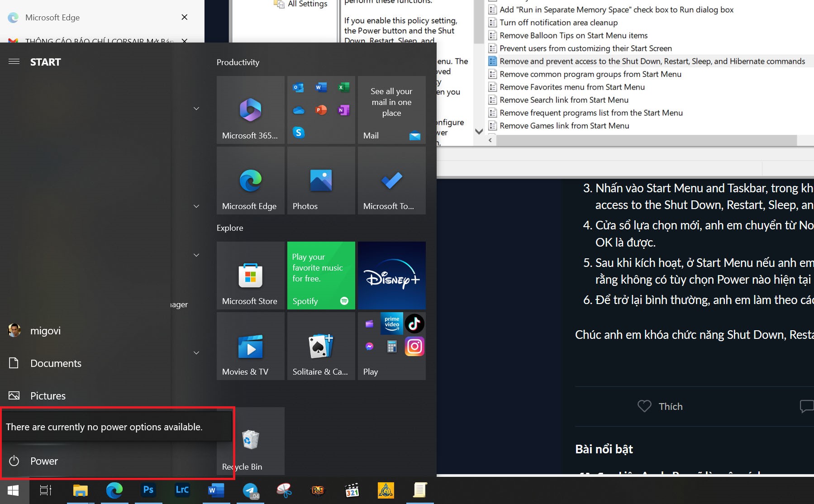Screen dimensions: 814x504
Task: Select Remove Games link from Start Menu
Action: tap(564, 126)
